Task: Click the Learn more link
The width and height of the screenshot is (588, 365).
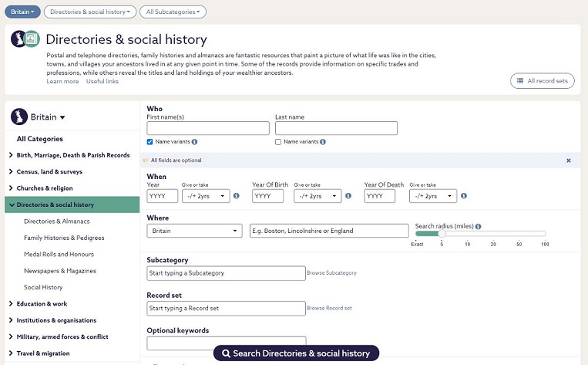Action: click(x=62, y=81)
